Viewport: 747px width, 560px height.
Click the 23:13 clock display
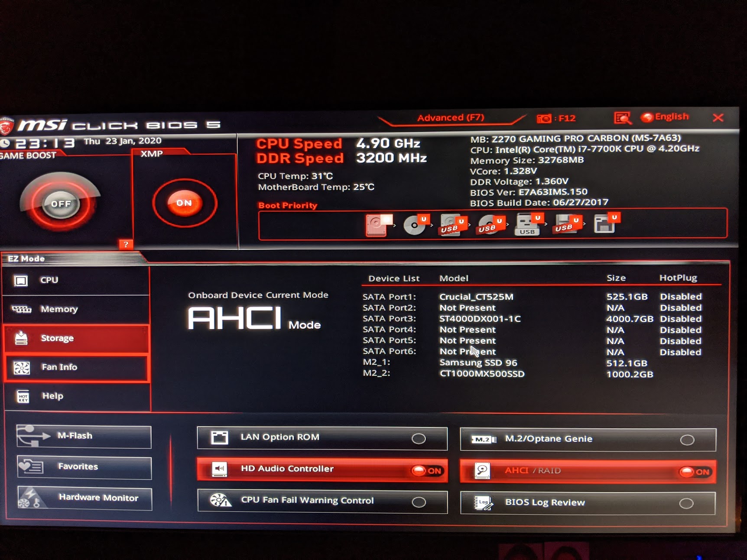(x=45, y=143)
